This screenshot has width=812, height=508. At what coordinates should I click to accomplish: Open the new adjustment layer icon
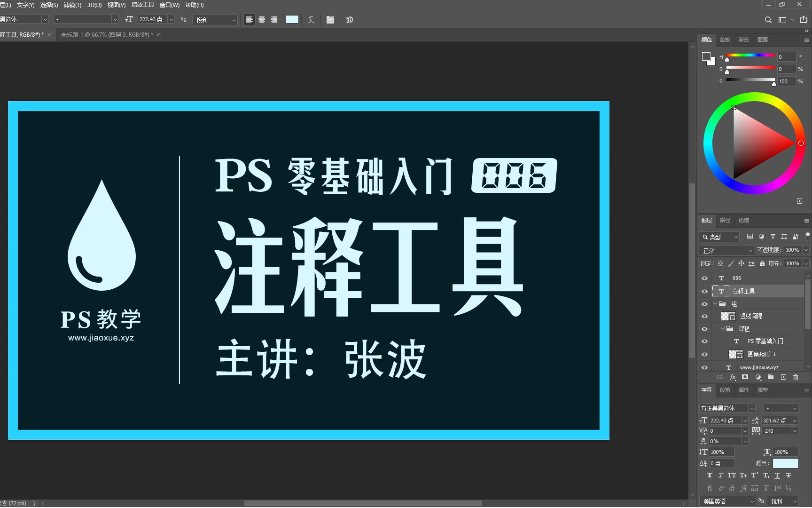pyautogui.click(x=757, y=377)
